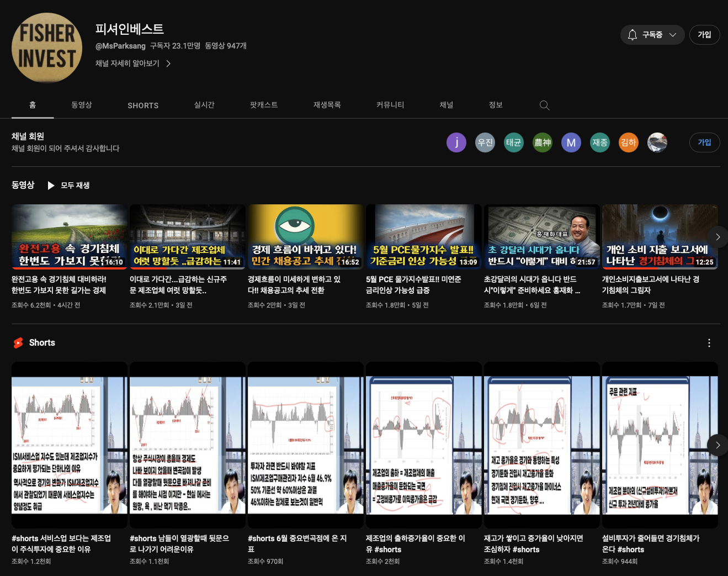Click the 農神 green member avatar

543,142
